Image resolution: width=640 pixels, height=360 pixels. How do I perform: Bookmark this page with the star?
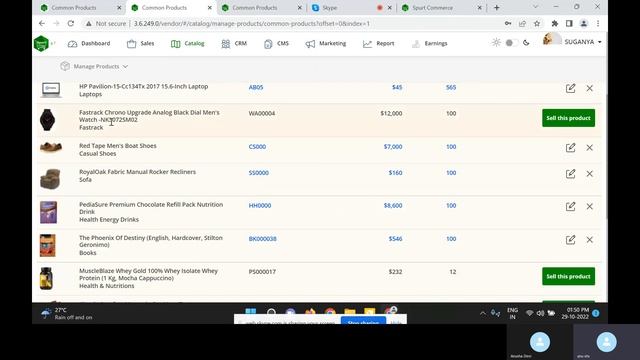pos(537,24)
